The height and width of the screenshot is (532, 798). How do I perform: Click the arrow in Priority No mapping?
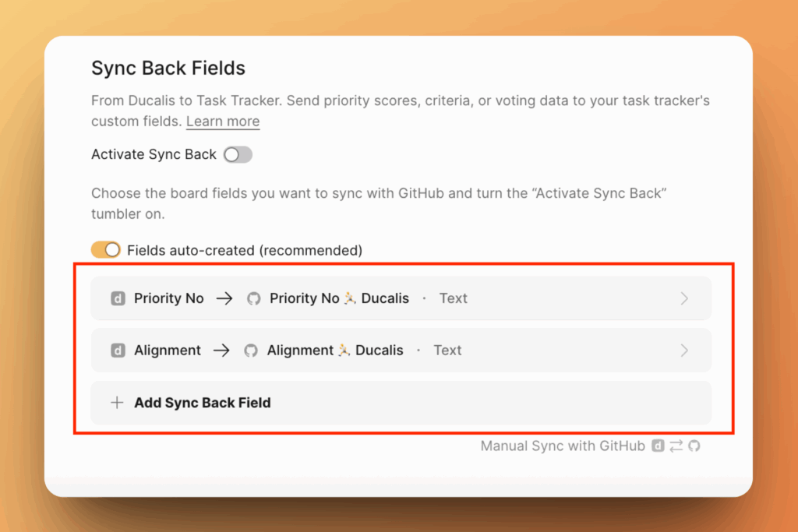coord(224,298)
